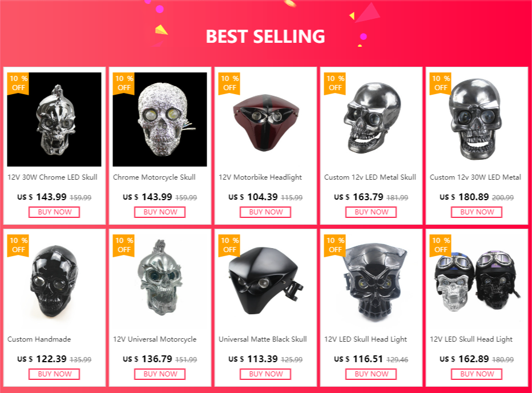Viewport: 532px width, 393px height.
Task: View the Custom 12v LED Metal Skull photo
Action: tap(371, 119)
